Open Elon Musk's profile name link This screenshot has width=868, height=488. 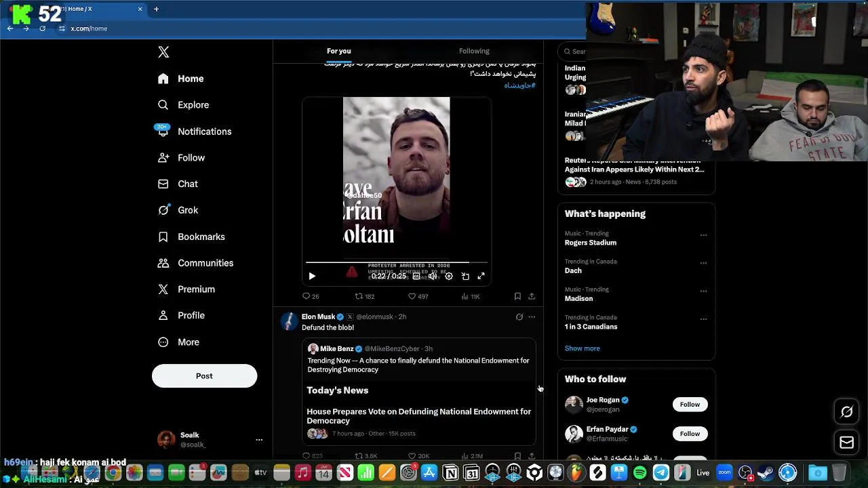[318, 317]
